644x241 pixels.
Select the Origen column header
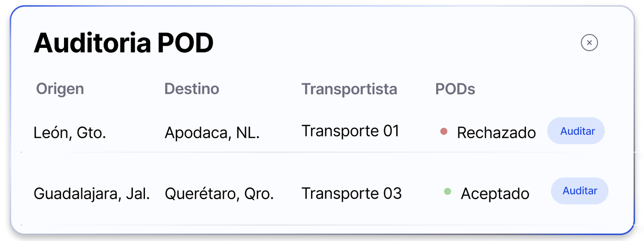[60, 89]
